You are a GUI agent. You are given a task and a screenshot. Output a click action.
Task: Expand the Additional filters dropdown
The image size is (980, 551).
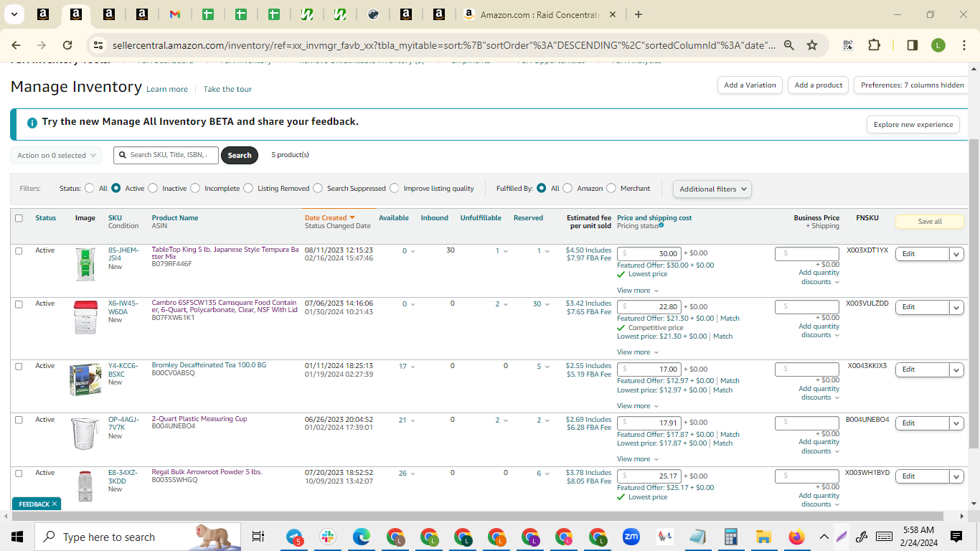coord(712,189)
